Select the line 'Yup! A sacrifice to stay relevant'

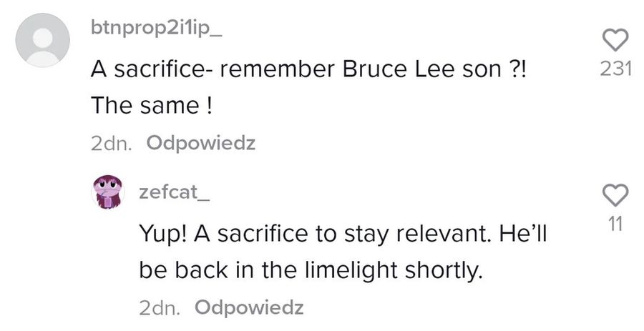click(x=343, y=234)
